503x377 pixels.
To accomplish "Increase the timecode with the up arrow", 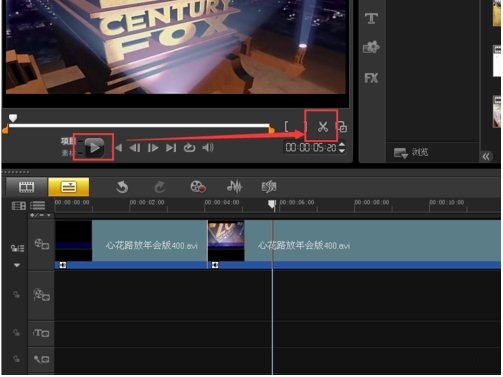I will (x=342, y=145).
